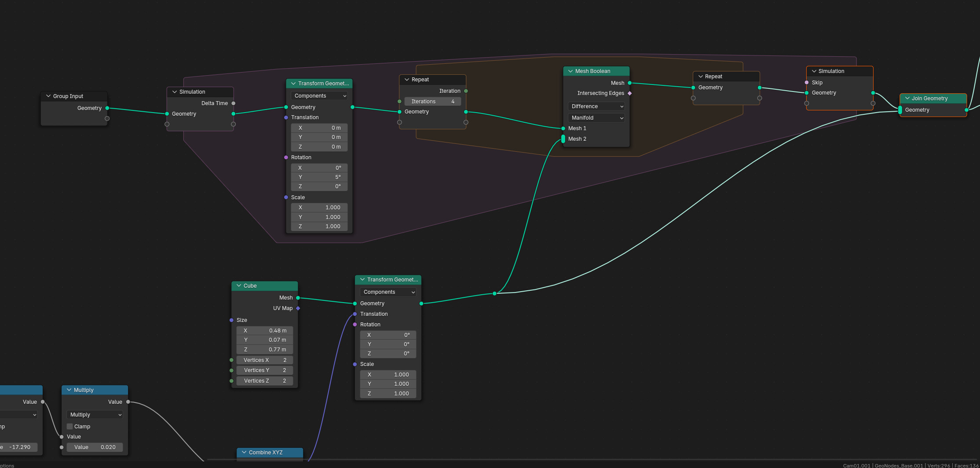The height and width of the screenshot is (468, 980).
Task: Click Mesh 1 input socket on Mesh Boolean
Action: point(563,128)
